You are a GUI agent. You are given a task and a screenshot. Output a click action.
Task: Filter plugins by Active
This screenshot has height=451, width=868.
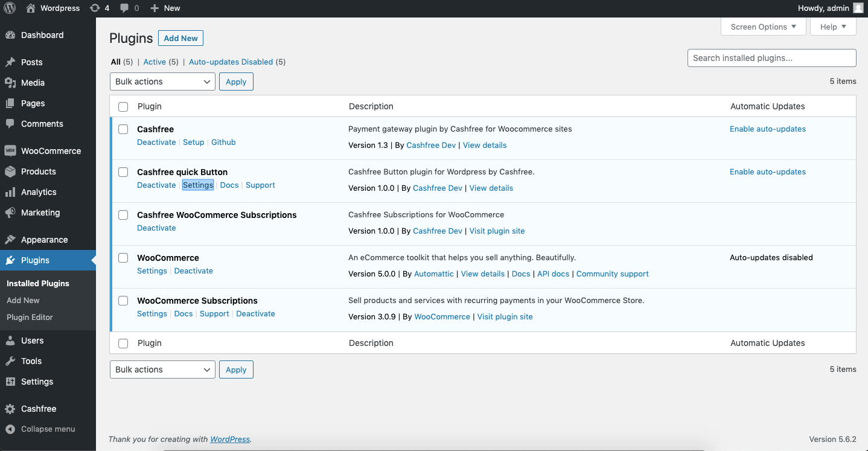click(x=155, y=62)
